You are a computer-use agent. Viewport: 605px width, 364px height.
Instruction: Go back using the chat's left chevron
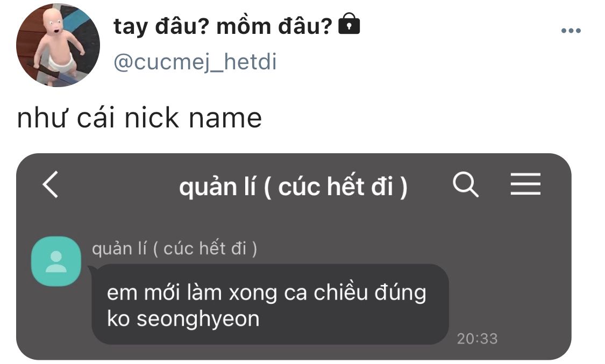point(51,184)
